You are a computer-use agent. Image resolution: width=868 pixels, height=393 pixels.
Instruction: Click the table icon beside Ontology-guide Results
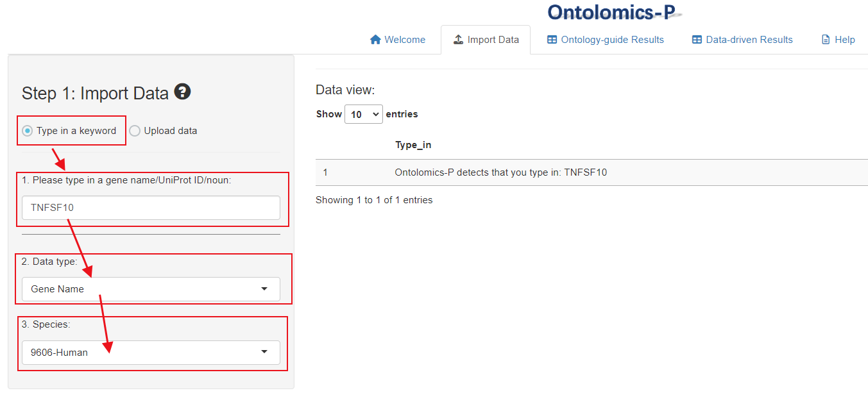pos(552,40)
